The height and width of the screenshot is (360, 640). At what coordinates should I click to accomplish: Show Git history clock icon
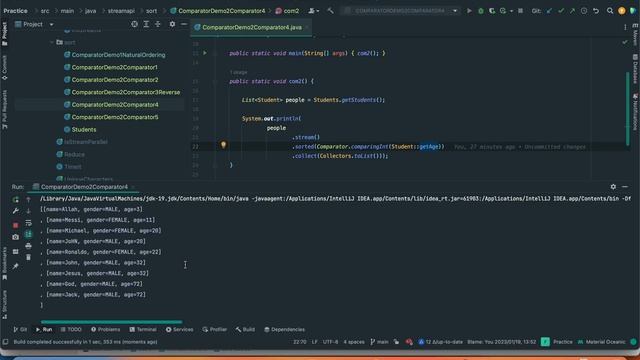pos(584,11)
